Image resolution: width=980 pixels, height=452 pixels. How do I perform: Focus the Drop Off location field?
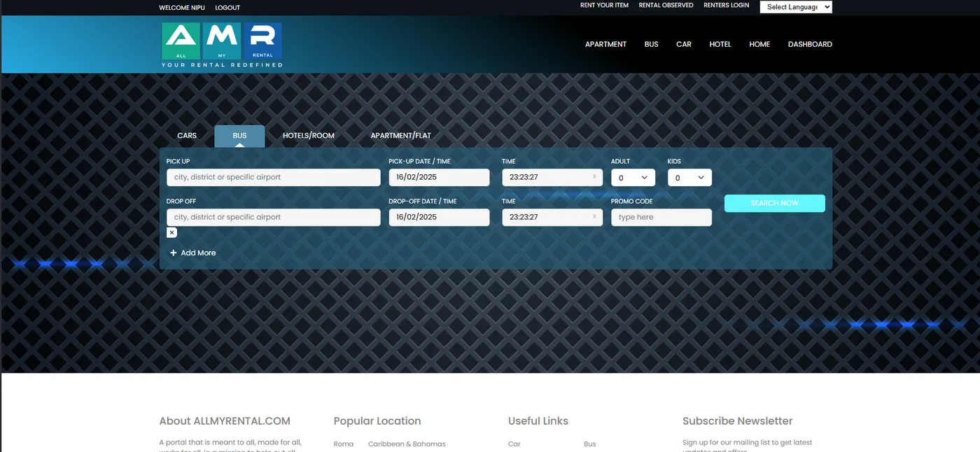[274, 218]
